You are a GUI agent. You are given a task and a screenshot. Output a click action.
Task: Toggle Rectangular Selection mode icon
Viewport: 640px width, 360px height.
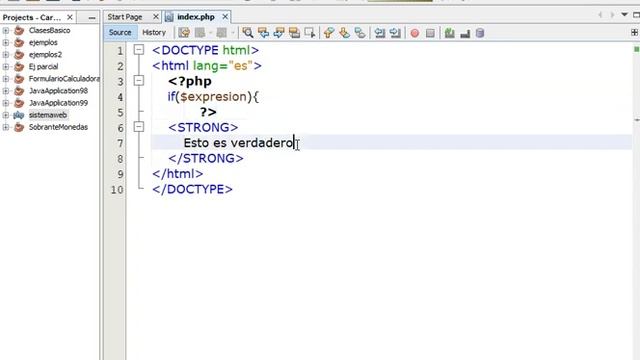pyautogui.click(x=310, y=33)
